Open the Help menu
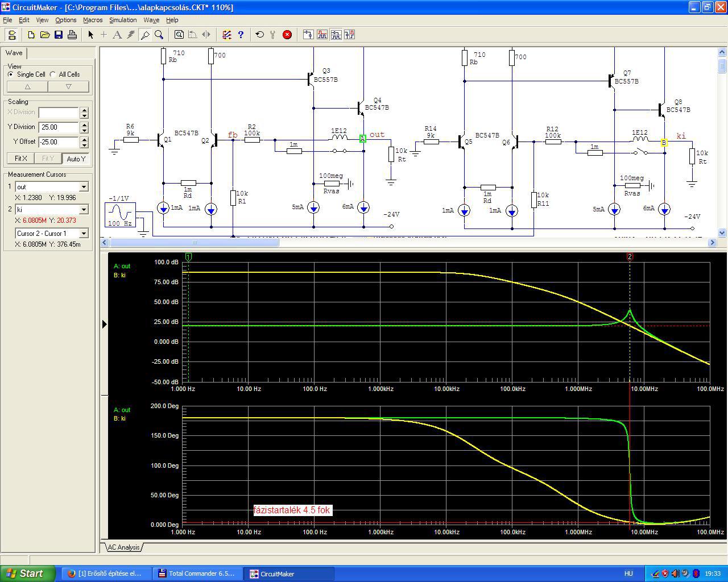Image resolution: width=728 pixels, height=582 pixels. point(172,20)
